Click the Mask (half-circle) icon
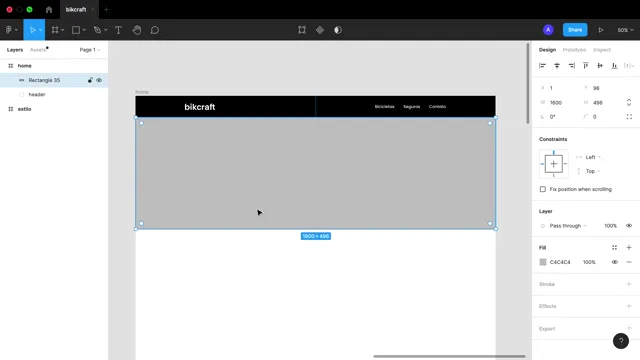Screen dimensions: 640x360 pos(338,30)
